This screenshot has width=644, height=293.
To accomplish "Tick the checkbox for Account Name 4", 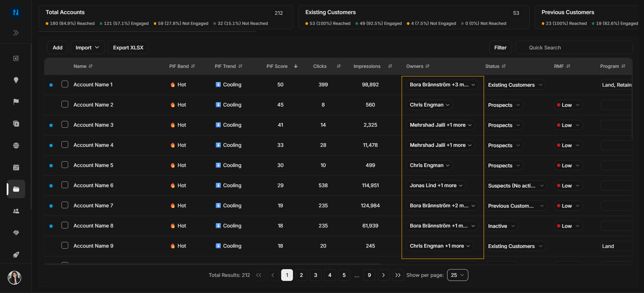I will (65, 144).
